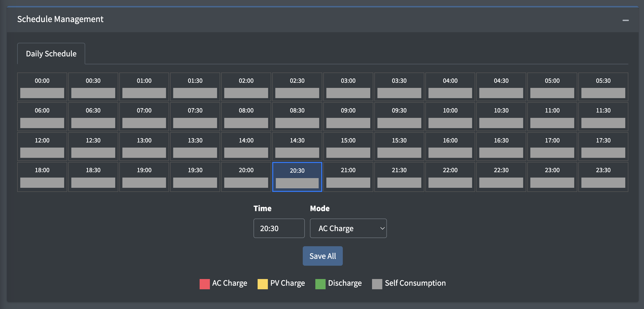This screenshot has height=309, width=644.
Task: Select the 20:30 highlighted slot
Action: (x=297, y=177)
